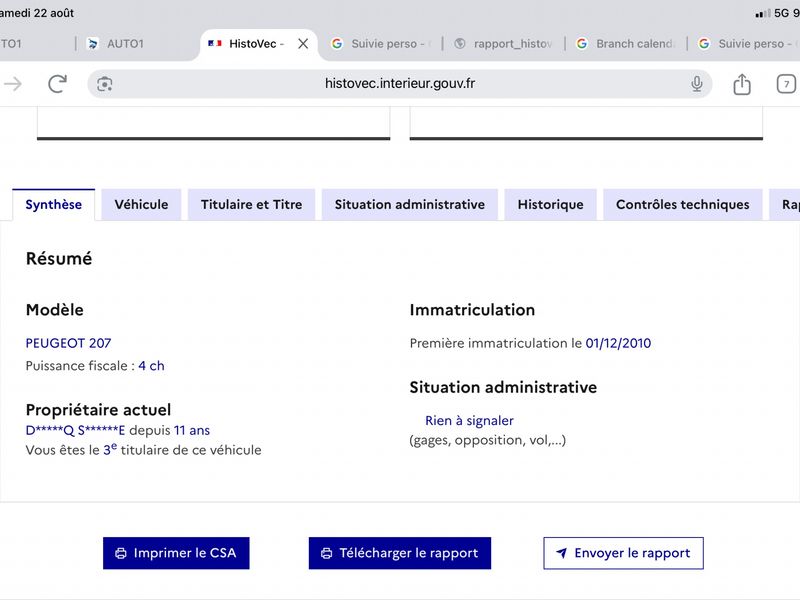The width and height of the screenshot is (800, 600).
Task: Click the PEUGEOT 207 model text
Action: 68,343
